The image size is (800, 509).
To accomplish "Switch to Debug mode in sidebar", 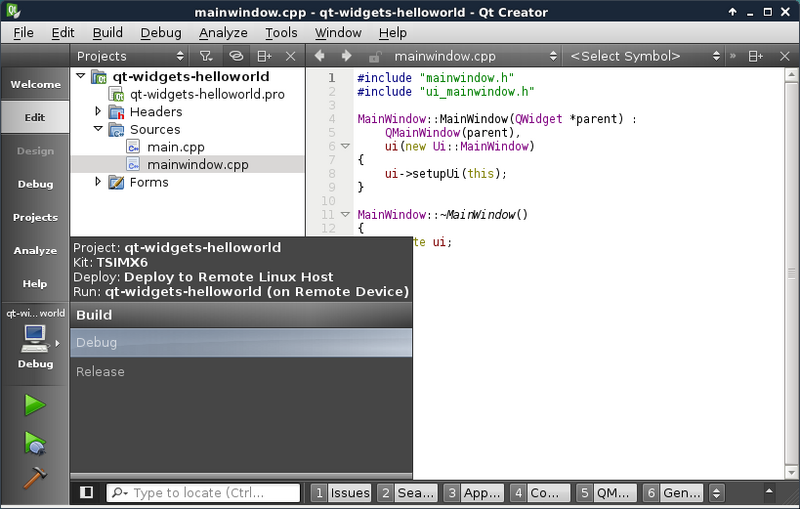I will (35, 184).
